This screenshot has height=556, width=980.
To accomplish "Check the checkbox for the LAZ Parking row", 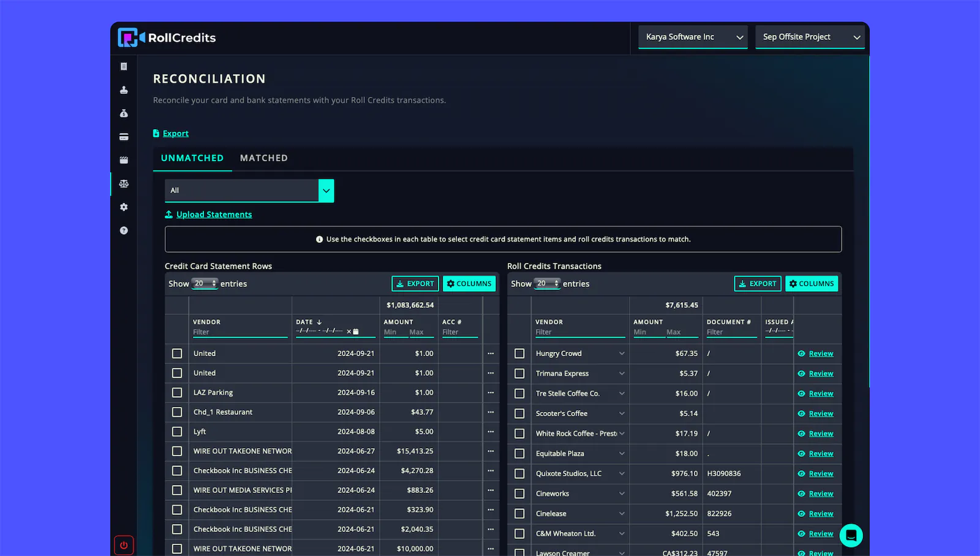I will (176, 392).
